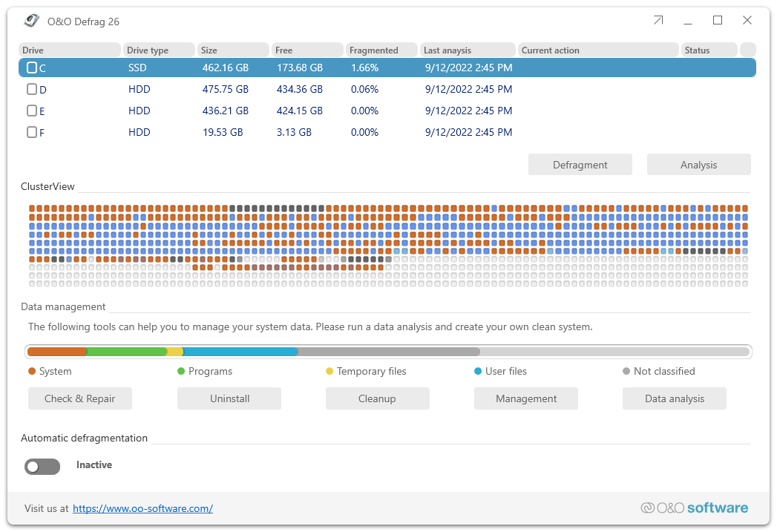This screenshot has height=532, width=777.
Task: Enable automatic defragmentation toggle
Action: point(42,466)
